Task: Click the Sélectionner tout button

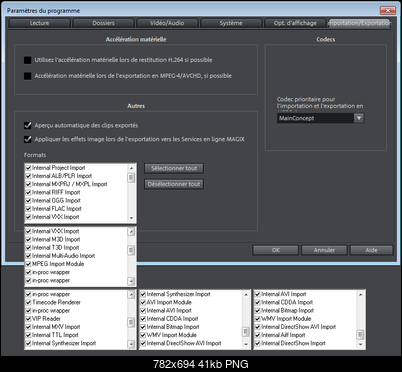Action: 174,168
